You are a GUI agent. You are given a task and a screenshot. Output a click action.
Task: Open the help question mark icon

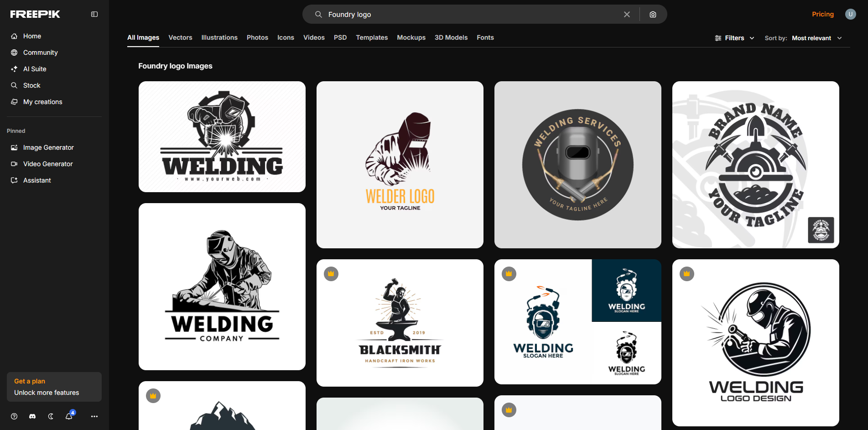(14, 416)
